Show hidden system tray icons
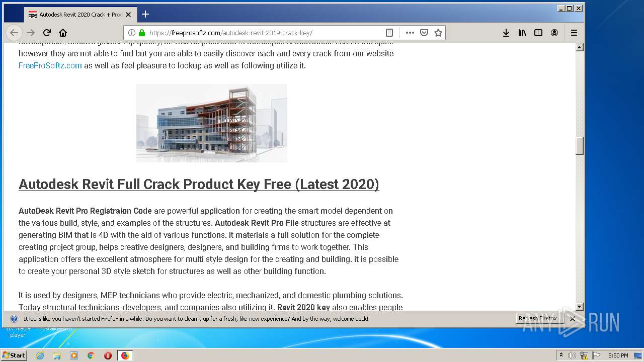 [561, 355]
